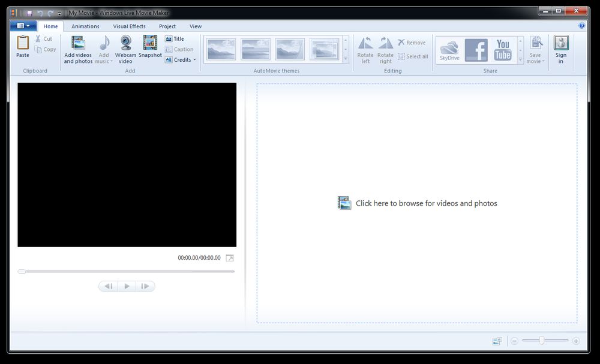
Task: Click Select all in the Editing group
Action: (x=413, y=56)
